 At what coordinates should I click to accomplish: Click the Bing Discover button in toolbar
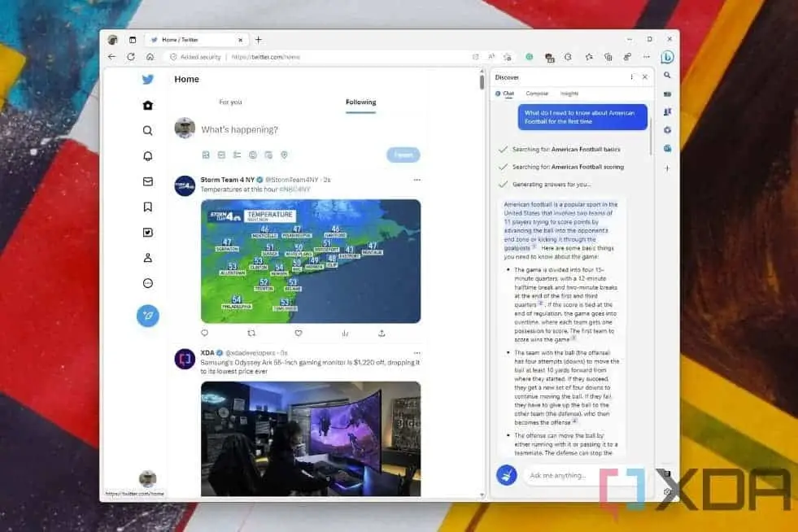tap(667, 58)
